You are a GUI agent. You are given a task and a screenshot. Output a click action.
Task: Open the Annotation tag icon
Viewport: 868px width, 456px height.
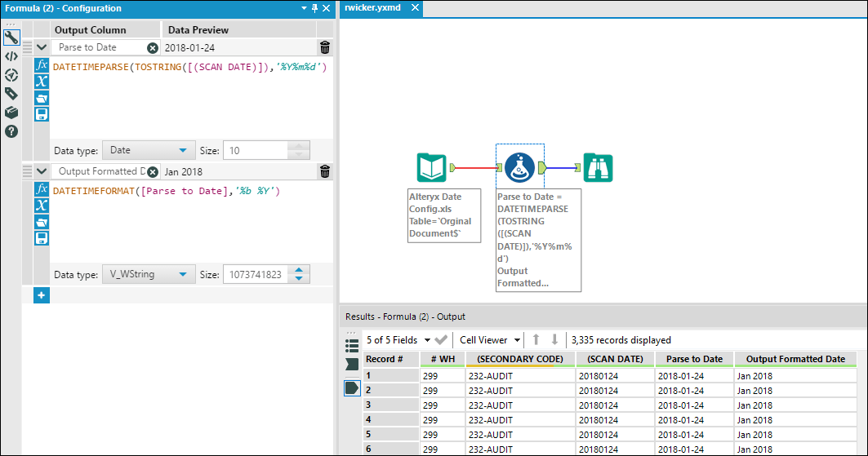tap(11, 94)
